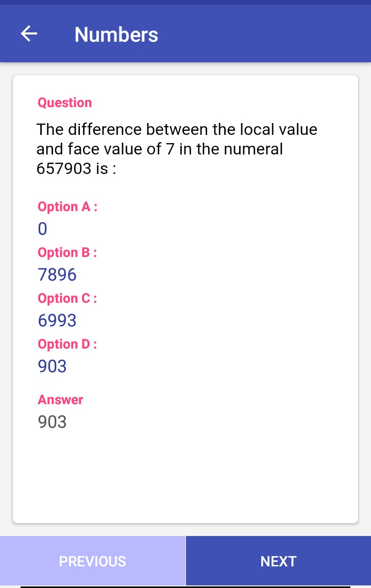Select the Question heading label

[64, 102]
